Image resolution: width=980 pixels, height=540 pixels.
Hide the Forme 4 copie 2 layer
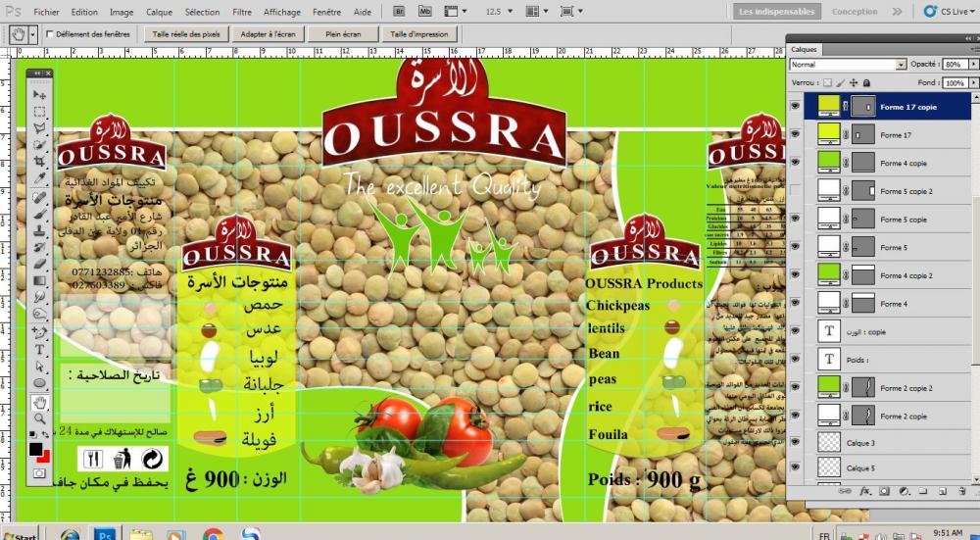pos(795,274)
